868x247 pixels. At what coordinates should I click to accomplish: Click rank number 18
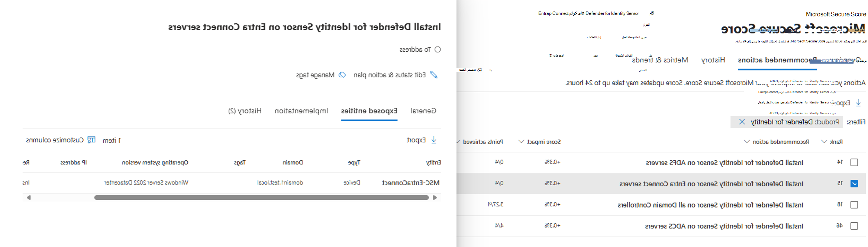(x=840, y=204)
